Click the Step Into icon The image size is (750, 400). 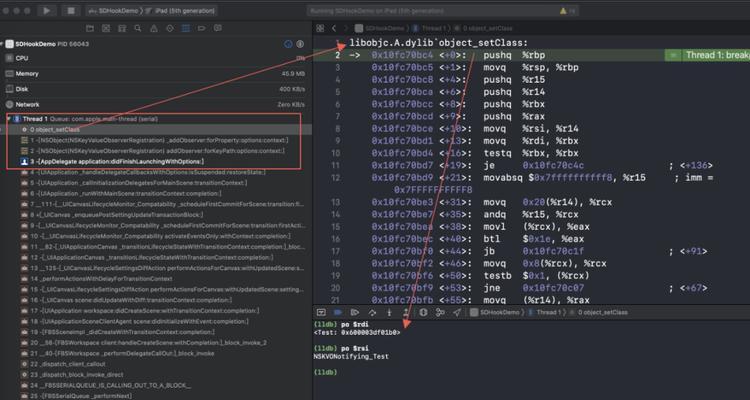coord(389,312)
